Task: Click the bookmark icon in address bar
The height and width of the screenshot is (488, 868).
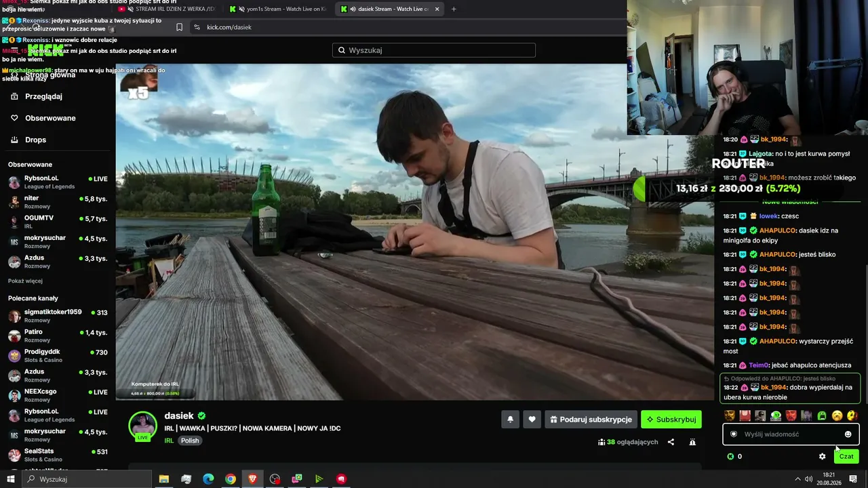Action: tap(179, 27)
